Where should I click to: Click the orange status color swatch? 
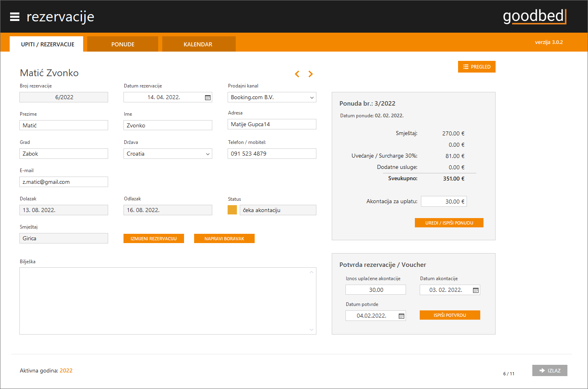(x=232, y=210)
